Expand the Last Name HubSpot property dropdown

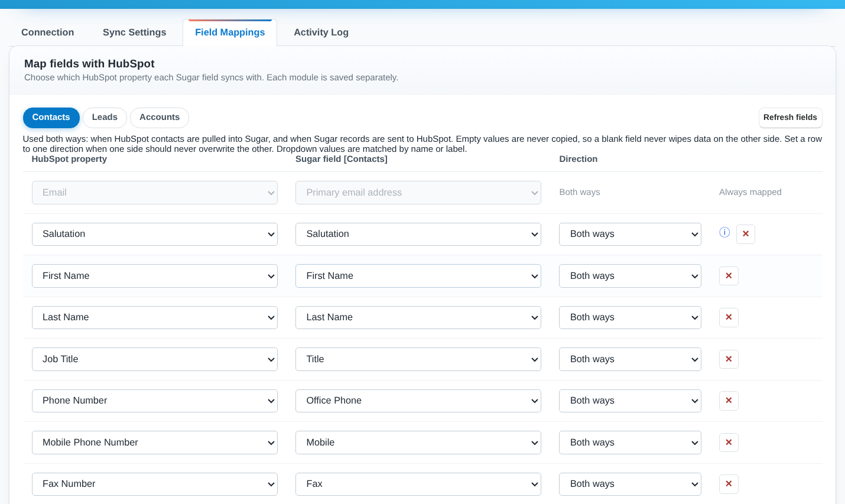155,317
